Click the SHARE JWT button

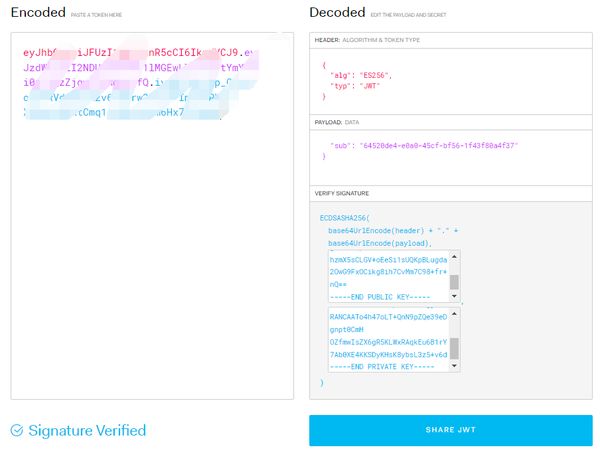450,430
